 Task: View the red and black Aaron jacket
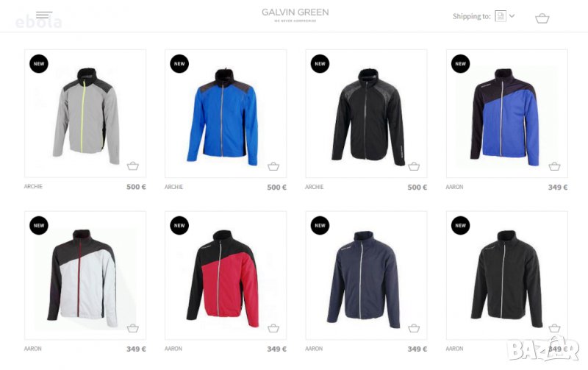click(x=223, y=279)
